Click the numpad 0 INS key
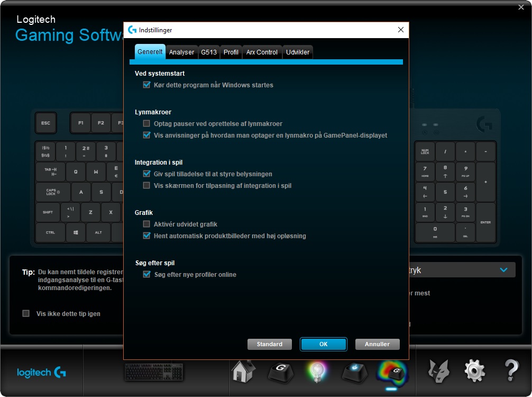The height and width of the screenshot is (397, 532). pos(435,232)
